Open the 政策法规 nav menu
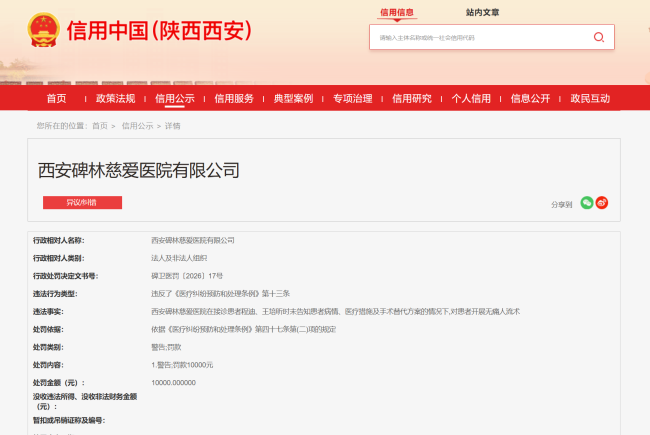This screenshot has width=650, height=435. click(116, 98)
